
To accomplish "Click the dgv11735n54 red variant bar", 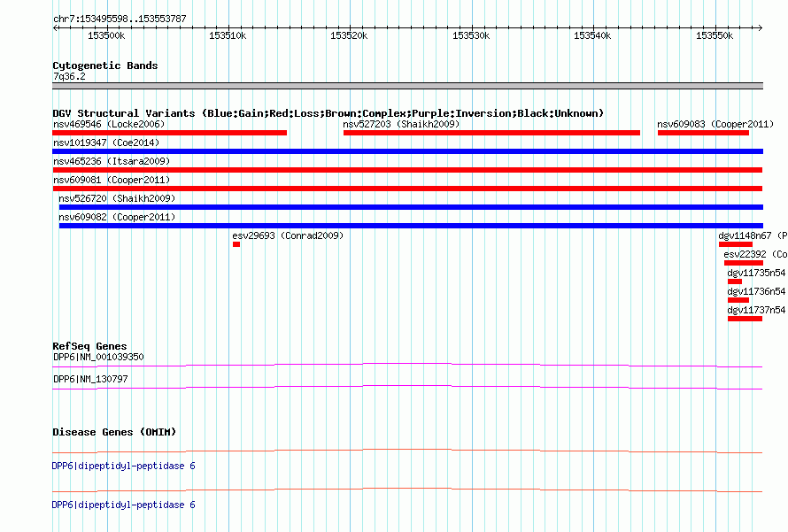I will click(x=735, y=281).
